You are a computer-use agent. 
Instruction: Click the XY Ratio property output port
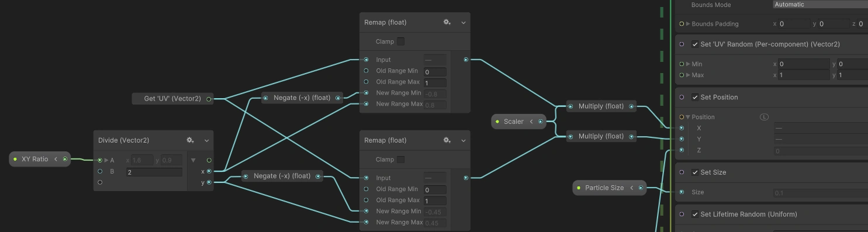(x=65, y=159)
